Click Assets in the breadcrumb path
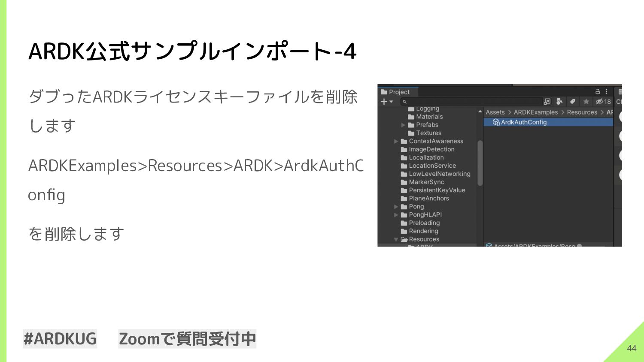 (x=495, y=112)
